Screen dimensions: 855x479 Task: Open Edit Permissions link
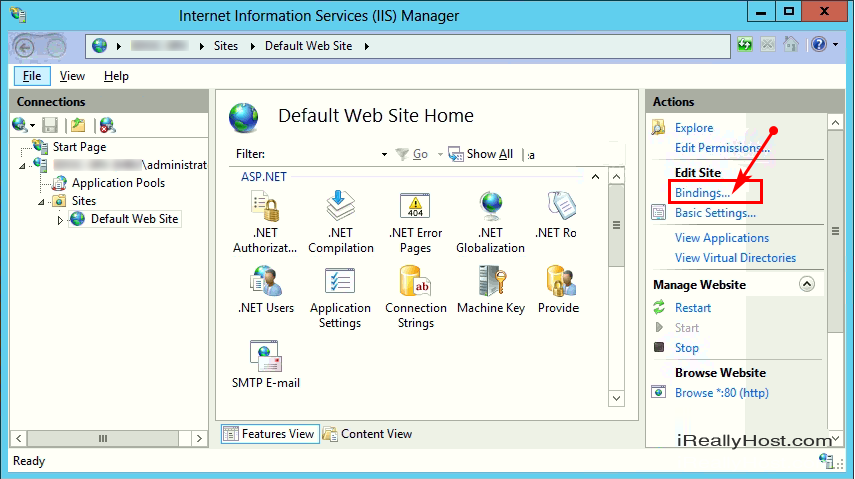click(722, 148)
